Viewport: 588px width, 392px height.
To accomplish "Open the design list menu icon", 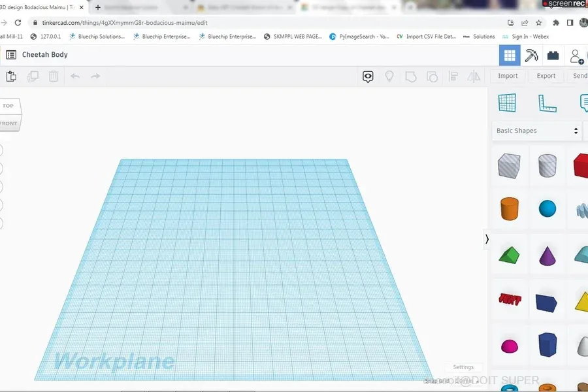I will click(x=11, y=55).
